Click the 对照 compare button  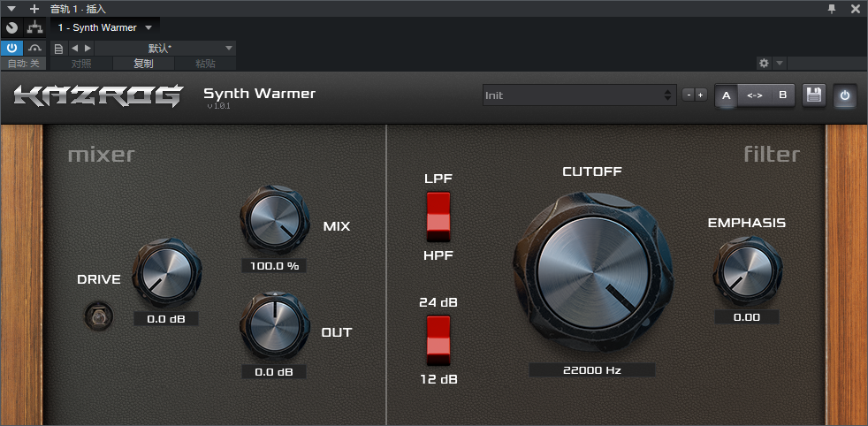point(81,64)
